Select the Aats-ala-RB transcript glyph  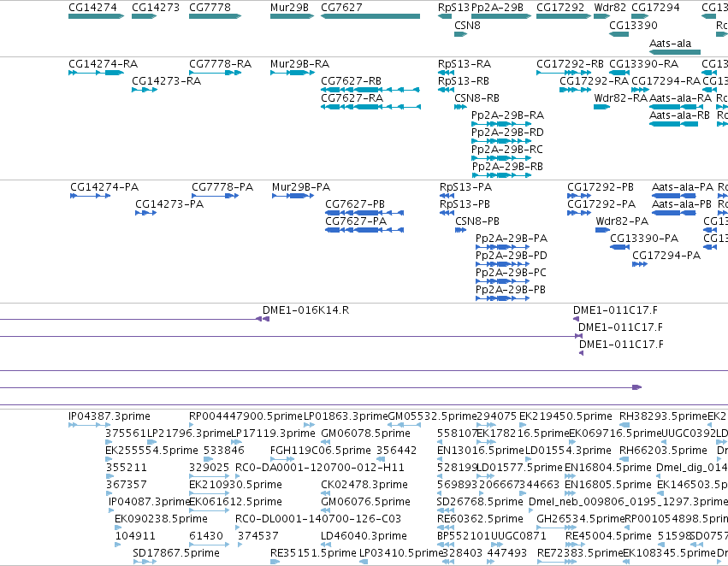click(x=674, y=124)
